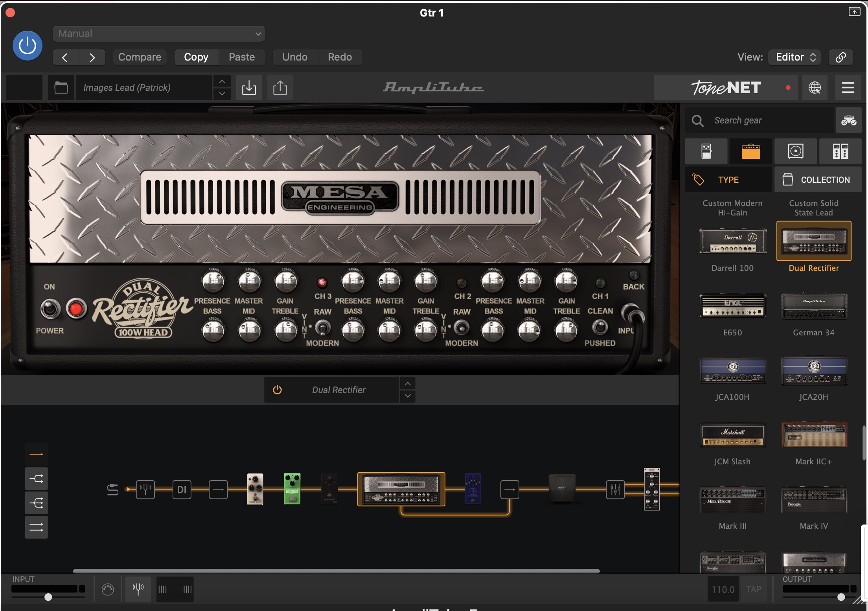The image size is (868, 611).
Task: Select the green overdrive pedal in chain
Action: 292,489
